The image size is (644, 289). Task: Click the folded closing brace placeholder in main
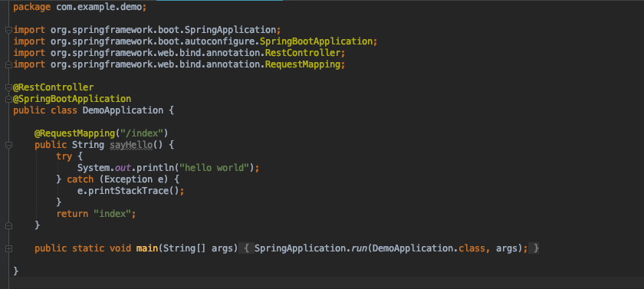tap(534, 248)
